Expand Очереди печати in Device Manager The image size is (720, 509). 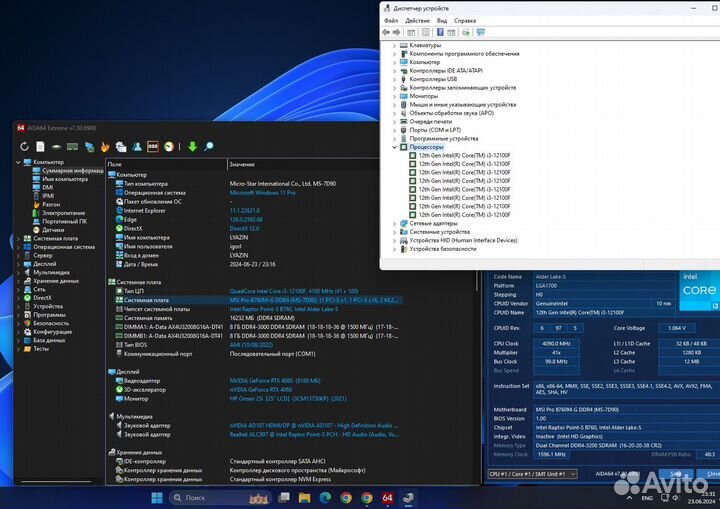394,122
